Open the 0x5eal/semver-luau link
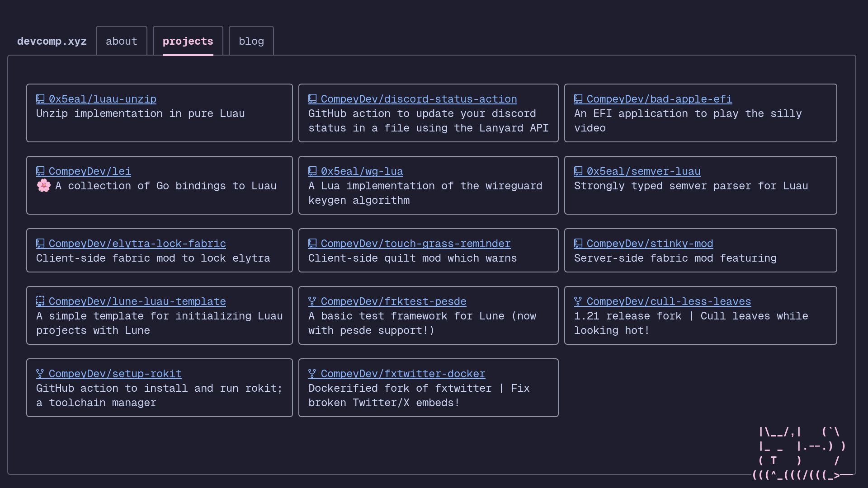The height and width of the screenshot is (488, 868). (x=644, y=171)
